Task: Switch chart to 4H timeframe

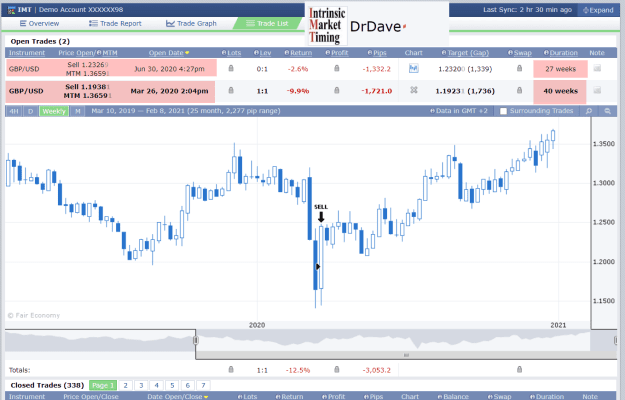Action: click(14, 111)
